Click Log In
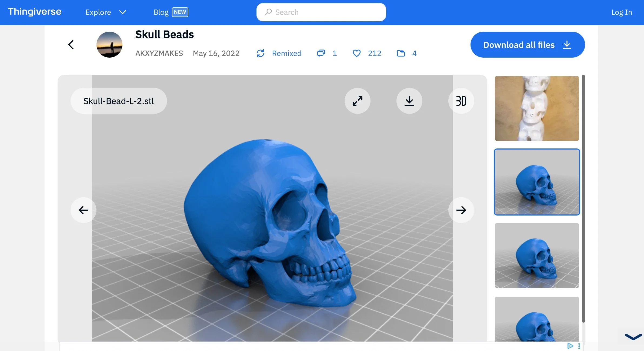 [621, 12]
